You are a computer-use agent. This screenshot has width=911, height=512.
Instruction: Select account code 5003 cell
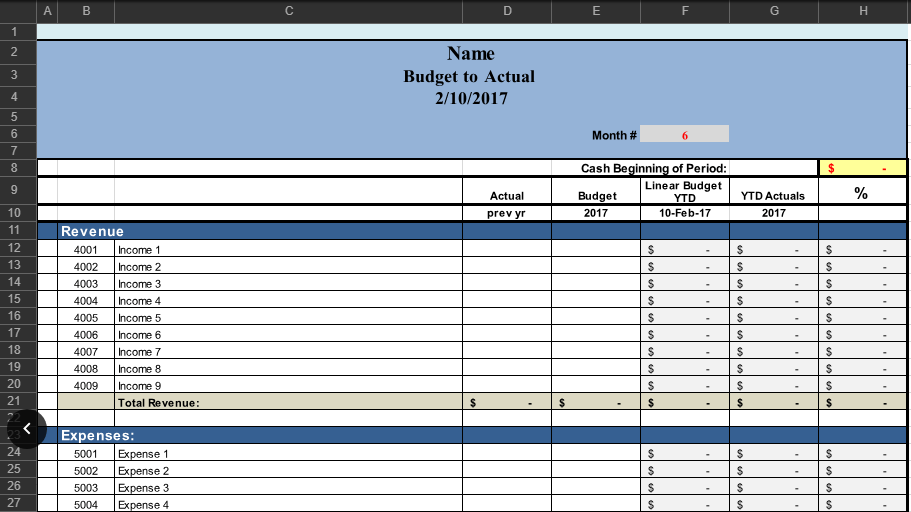pos(86,488)
